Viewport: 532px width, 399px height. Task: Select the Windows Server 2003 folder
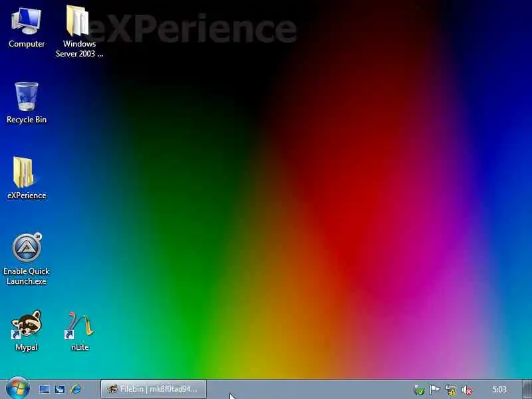79,31
